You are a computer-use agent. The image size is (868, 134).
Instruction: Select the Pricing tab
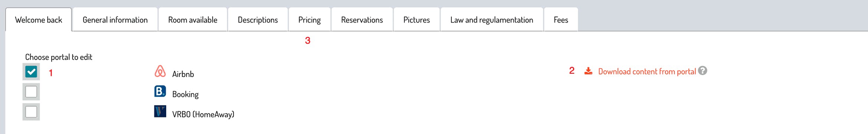309,20
